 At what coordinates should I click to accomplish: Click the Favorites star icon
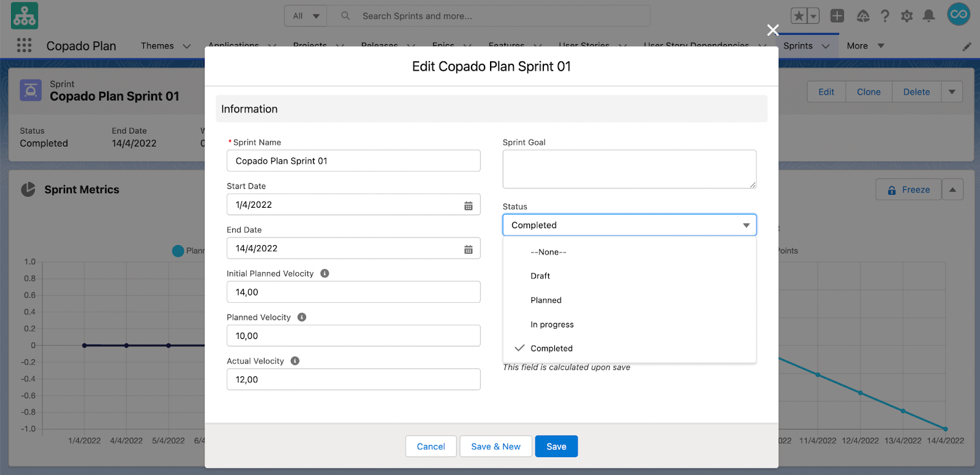[799, 16]
